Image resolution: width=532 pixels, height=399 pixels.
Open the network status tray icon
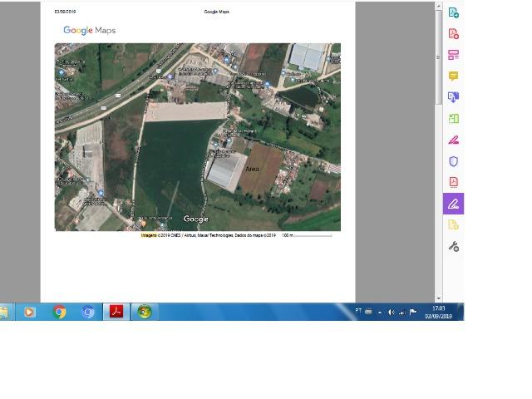coord(402,313)
